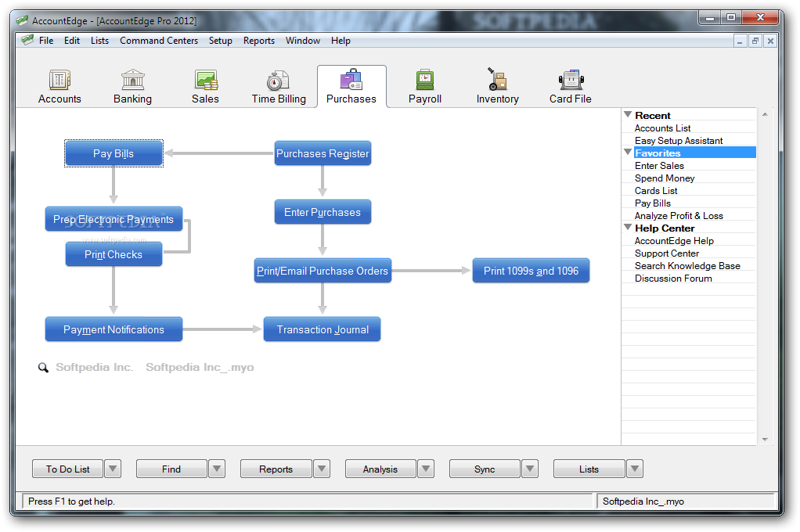Open the File menu

(x=46, y=41)
